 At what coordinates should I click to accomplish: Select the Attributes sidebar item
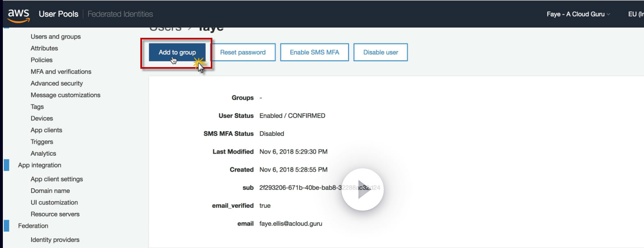coord(44,48)
